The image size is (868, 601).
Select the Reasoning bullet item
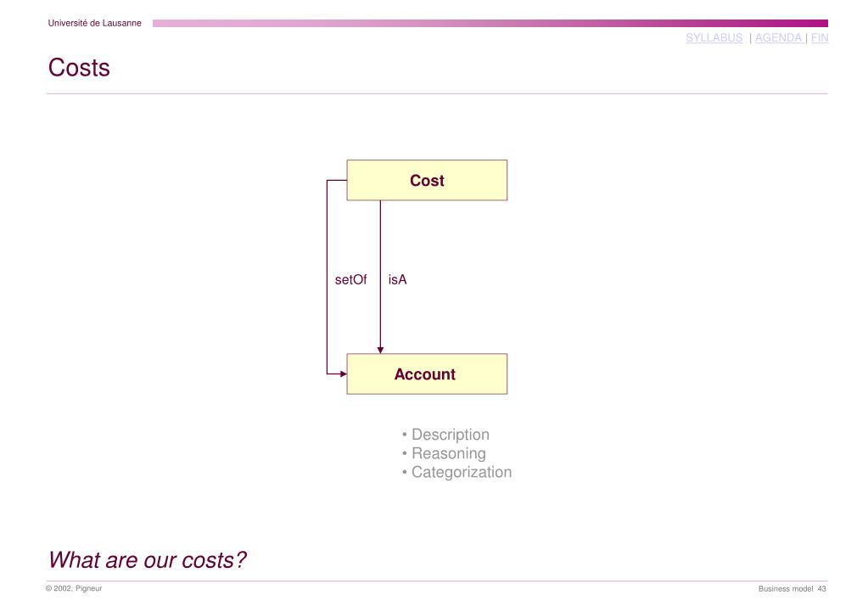click(444, 453)
